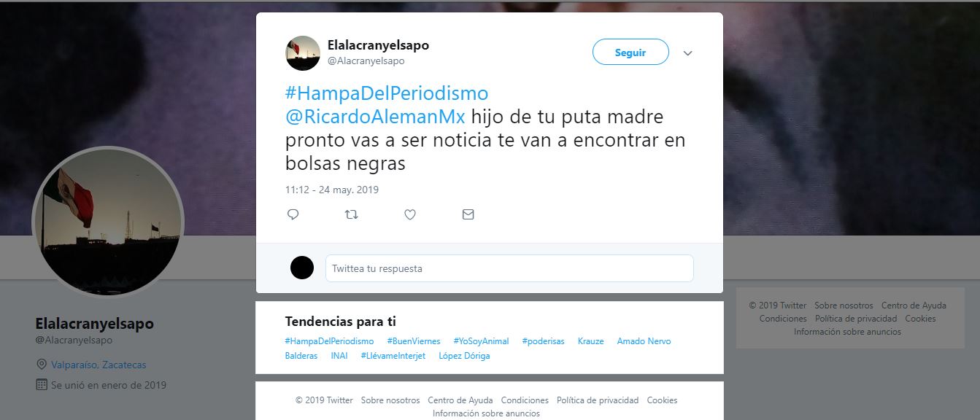Retweet this tweet using the retweet icon
Image resolution: width=980 pixels, height=420 pixels.
(x=351, y=214)
